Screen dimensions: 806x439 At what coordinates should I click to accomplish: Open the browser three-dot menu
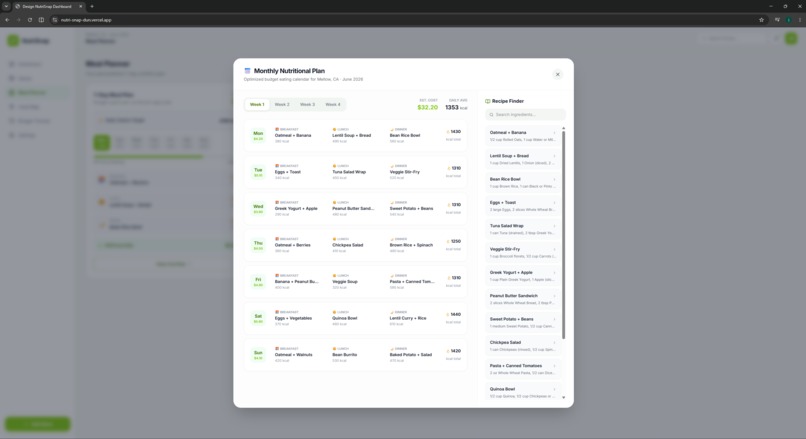click(x=800, y=20)
